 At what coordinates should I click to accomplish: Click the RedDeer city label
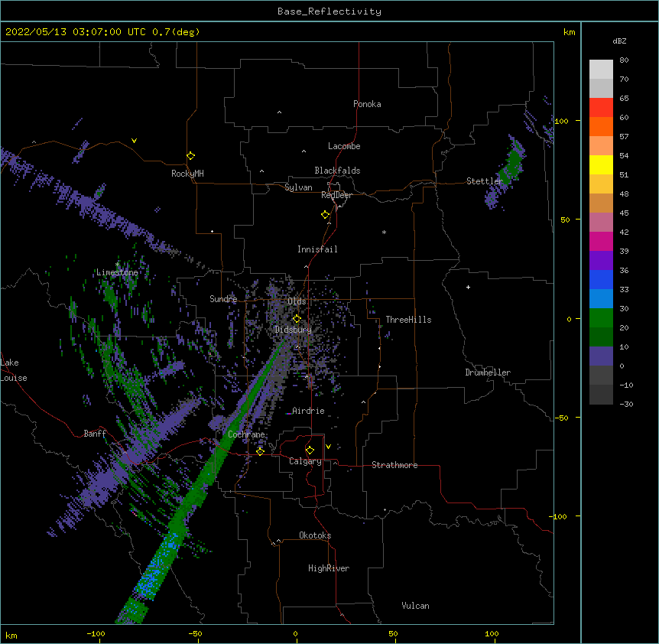click(336, 195)
